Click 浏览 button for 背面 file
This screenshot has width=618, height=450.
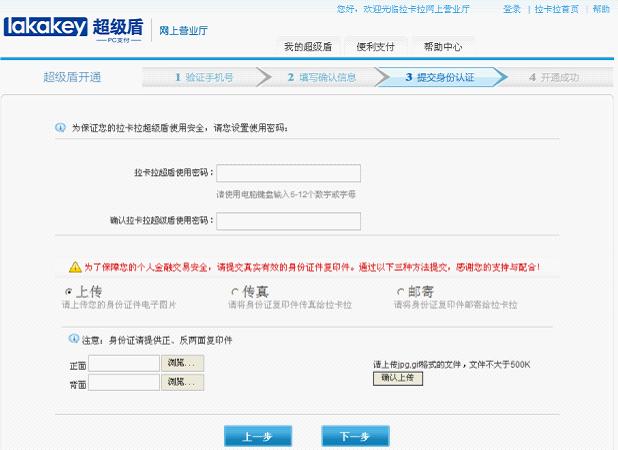[182, 382]
